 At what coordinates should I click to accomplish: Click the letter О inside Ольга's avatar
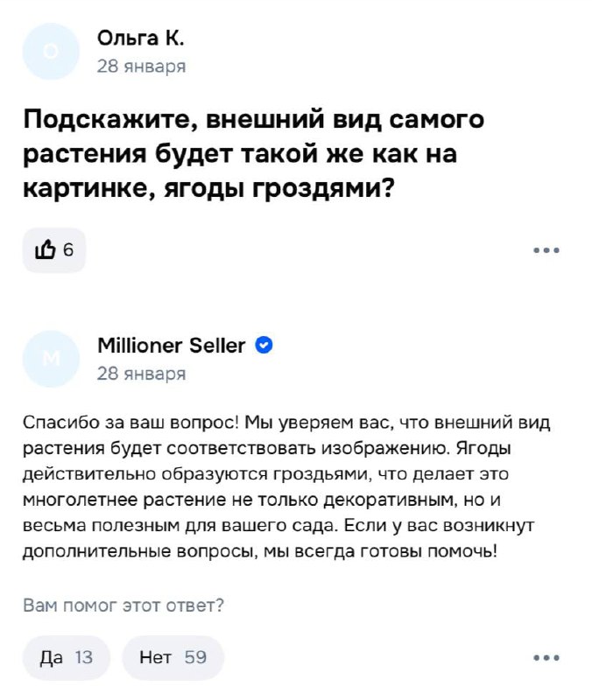51,52
